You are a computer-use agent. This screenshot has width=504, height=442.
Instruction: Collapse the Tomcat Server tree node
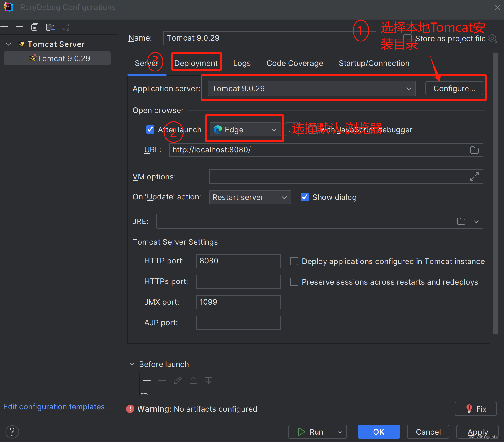click(9, 44)
